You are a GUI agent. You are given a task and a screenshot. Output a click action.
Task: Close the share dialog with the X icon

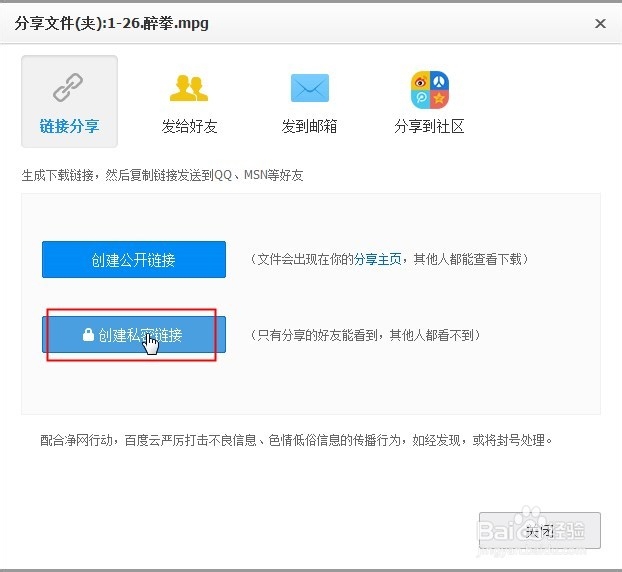(x=600, y=24)
